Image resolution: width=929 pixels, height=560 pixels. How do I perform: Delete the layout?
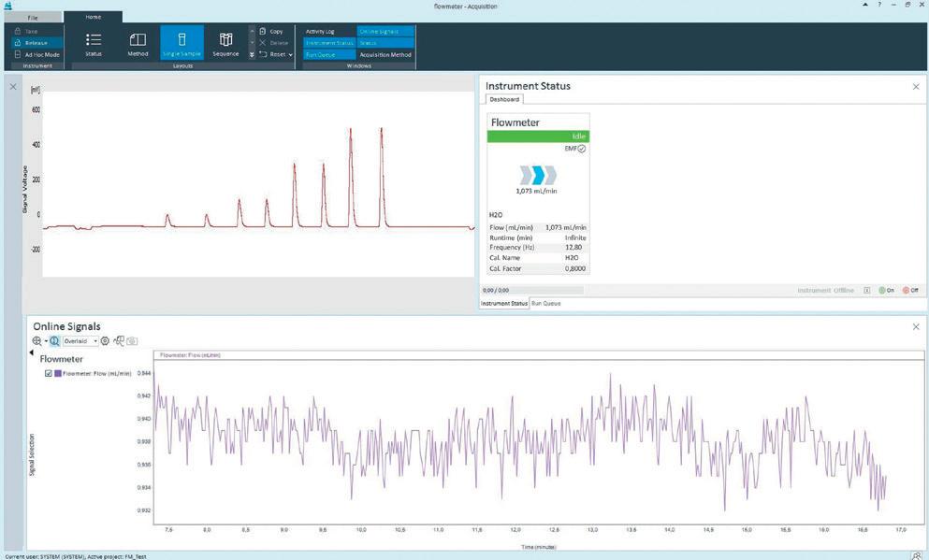[274, 43]
